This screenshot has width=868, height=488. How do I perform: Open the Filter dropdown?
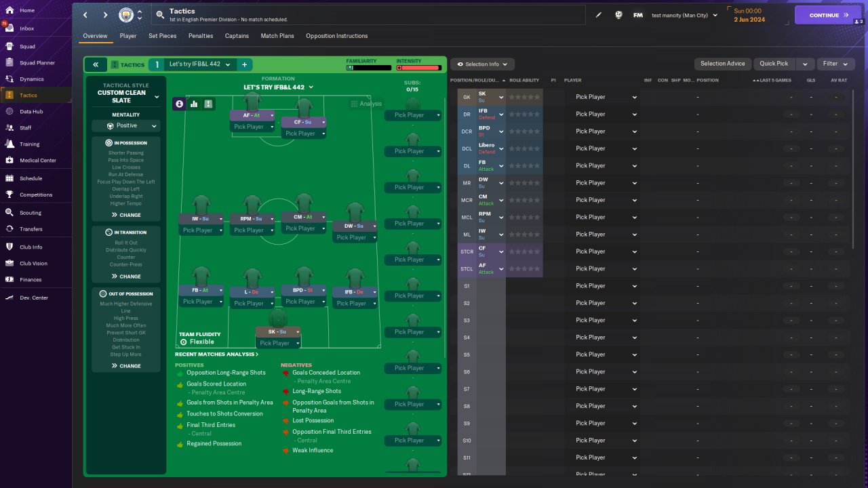(835, 64)
